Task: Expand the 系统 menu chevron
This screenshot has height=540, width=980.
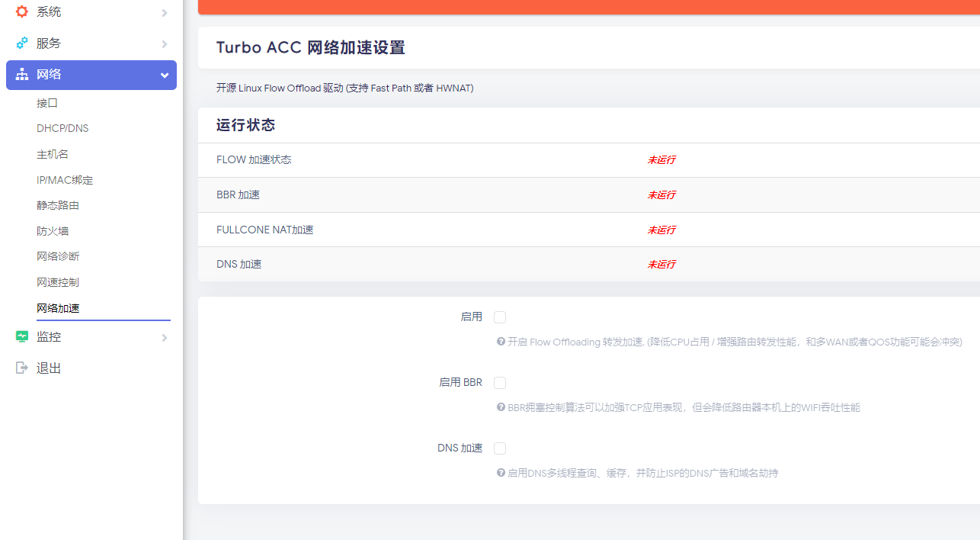Action: (165, 13)
